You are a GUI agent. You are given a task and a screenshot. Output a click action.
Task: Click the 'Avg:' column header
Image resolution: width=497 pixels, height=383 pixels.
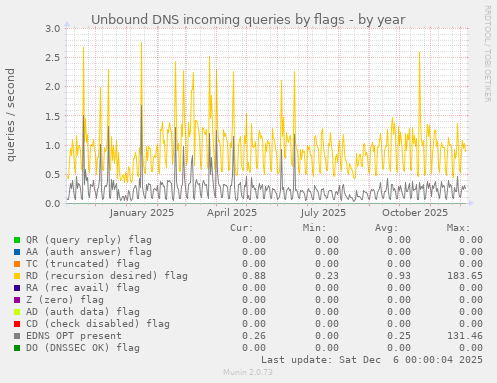[x=386, y=228]
